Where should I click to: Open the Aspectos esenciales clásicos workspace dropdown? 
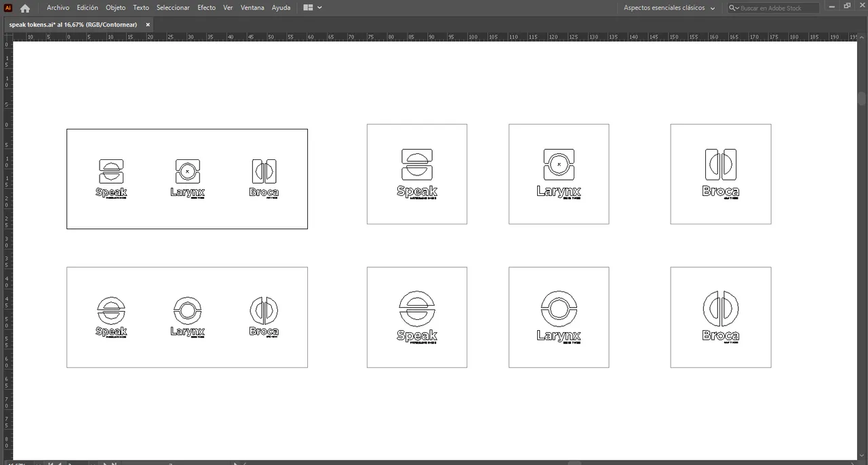pos(669,8)
